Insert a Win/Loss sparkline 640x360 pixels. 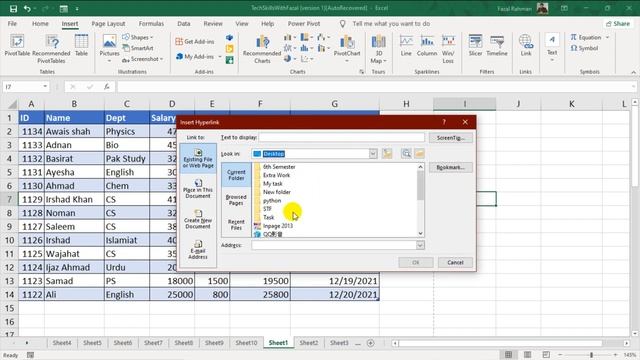point(448,49)
